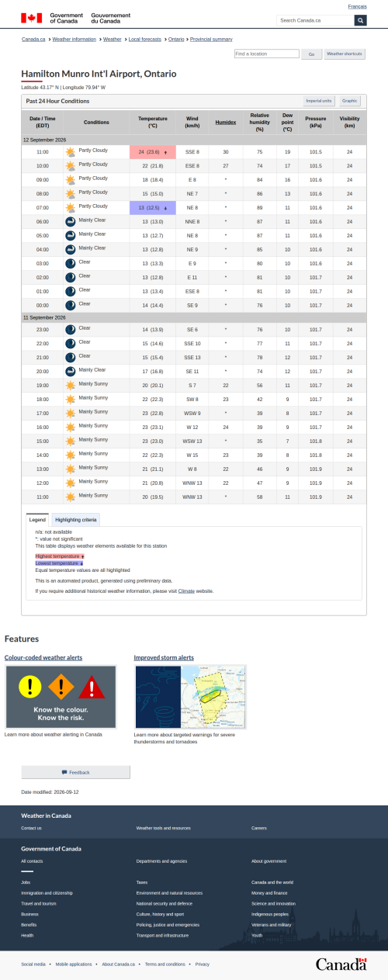Click Mainly Sunny icon at 11:00 on 11 September
Viewport: 388px width, 980px height.
71,497
